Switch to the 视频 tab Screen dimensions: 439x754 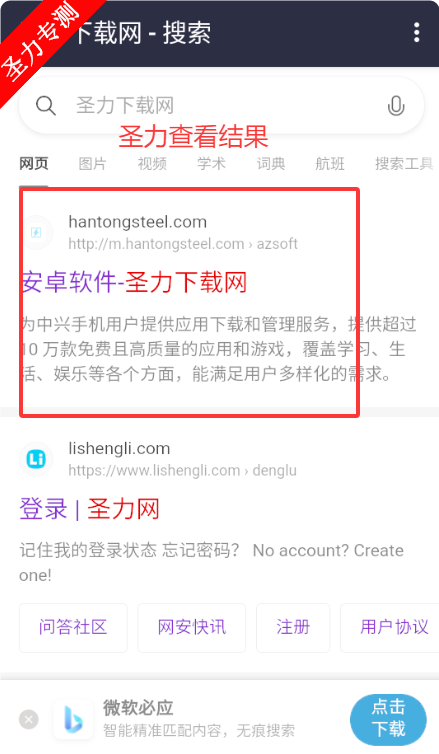tap(152, 164)
